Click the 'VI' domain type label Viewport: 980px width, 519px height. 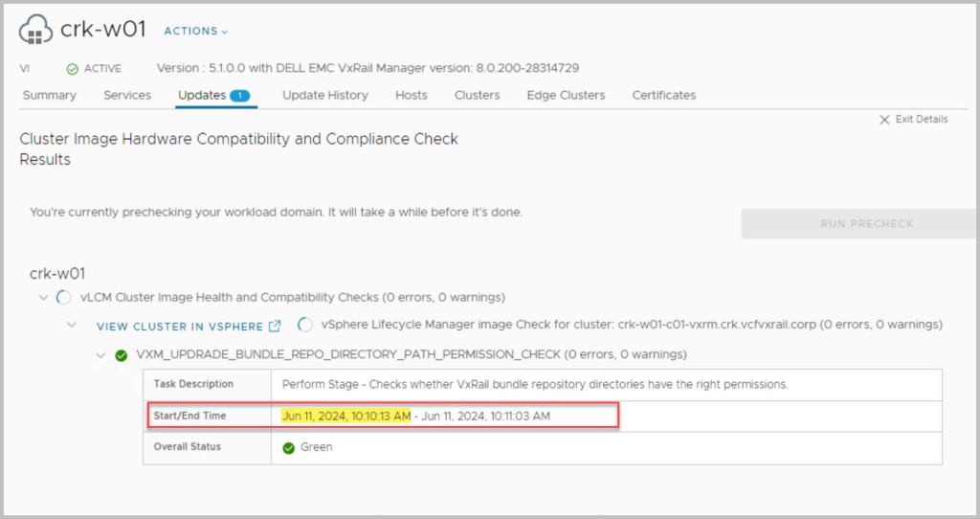24,69
